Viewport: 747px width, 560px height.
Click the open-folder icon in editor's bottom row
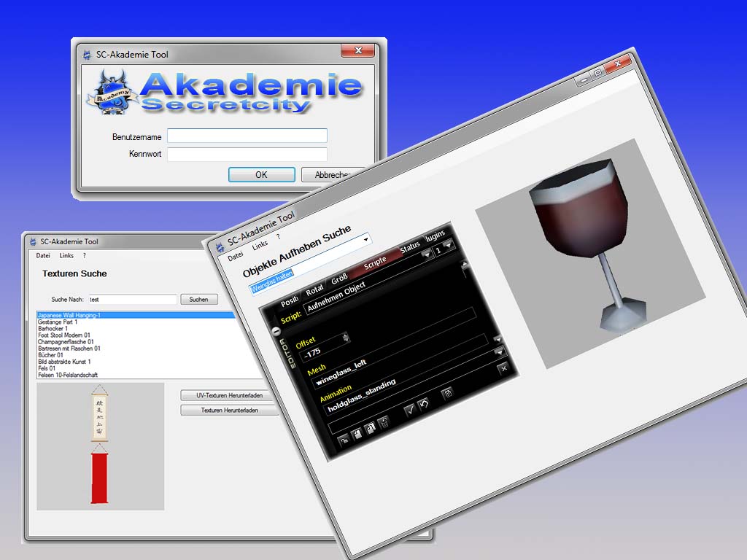click(344, 440)
